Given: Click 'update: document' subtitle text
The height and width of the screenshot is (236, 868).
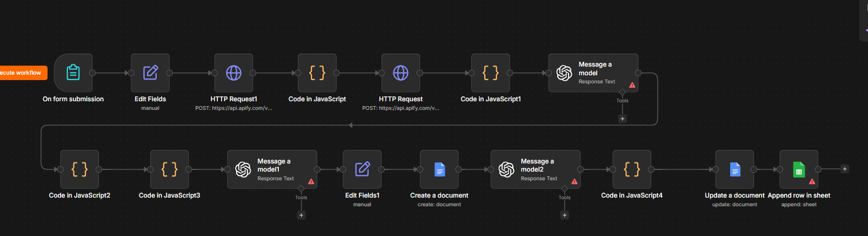Looking at the screenshot, I should click(735, 205).
